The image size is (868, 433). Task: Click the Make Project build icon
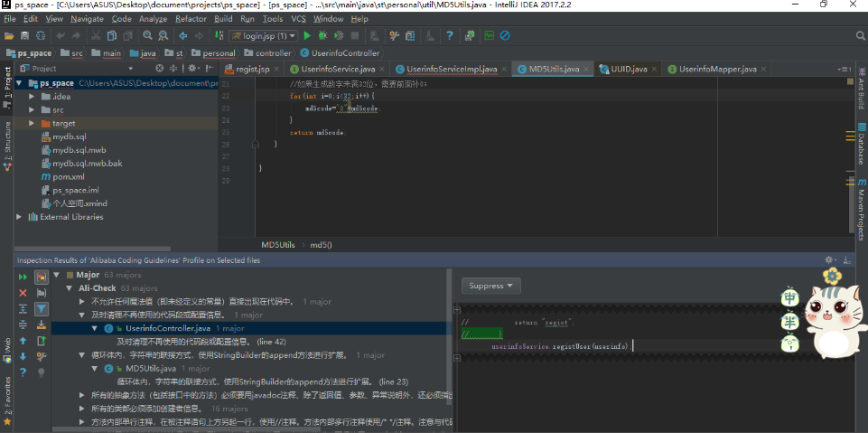219,35
